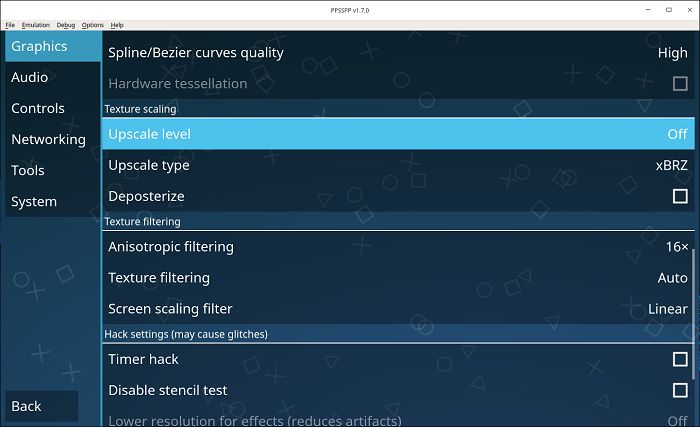Open the Emulation menu
This screenshot has height=427, width=700.
36,25
